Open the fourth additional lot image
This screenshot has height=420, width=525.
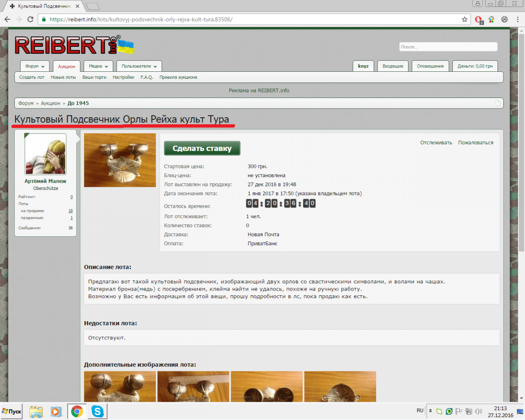pyautogui.click(x=340, y=387)
